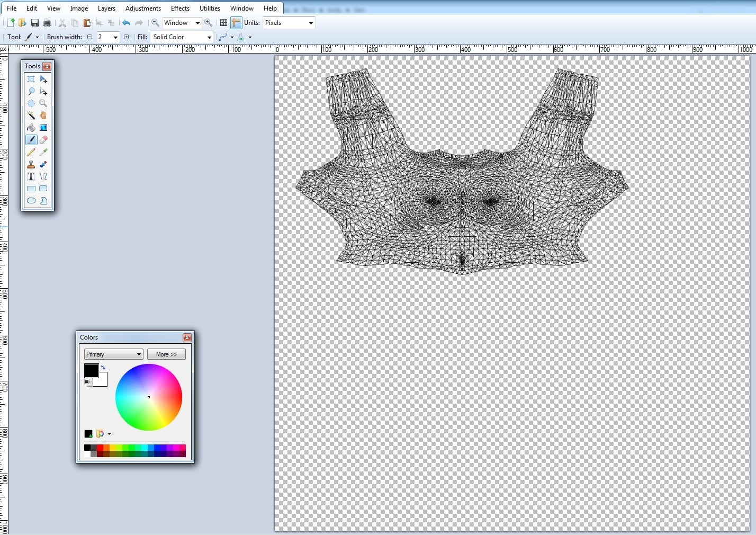Screen dimensions: 756x535
Task: Select the Gradient tool
Action: tap(43, 128)
